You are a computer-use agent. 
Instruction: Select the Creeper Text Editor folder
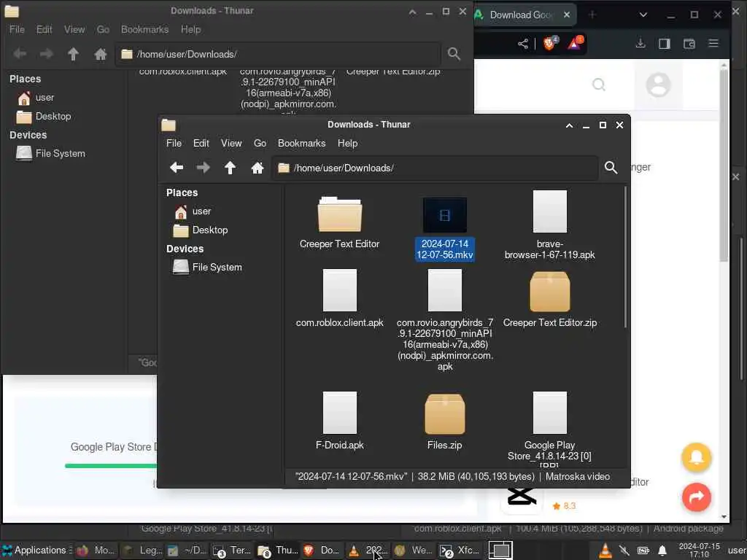click(x=340, y=222)
